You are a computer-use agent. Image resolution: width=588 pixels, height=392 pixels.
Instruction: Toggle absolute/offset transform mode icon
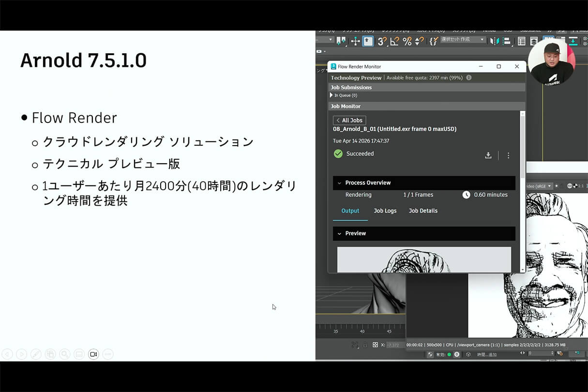pyautogui.click(x=375, y=345)
